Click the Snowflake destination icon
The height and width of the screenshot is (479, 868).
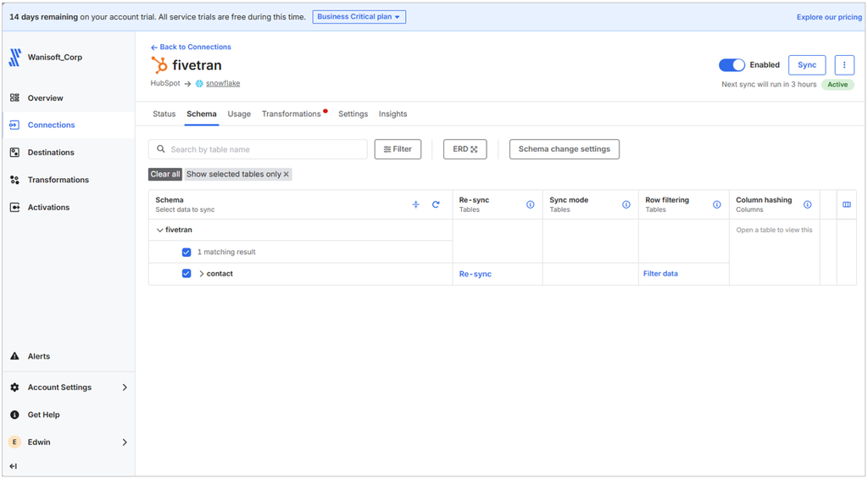click(x=199, y=84)
